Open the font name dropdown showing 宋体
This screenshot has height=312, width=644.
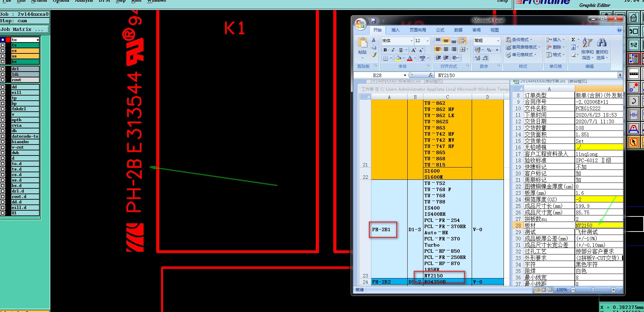[x=411, y=41]
